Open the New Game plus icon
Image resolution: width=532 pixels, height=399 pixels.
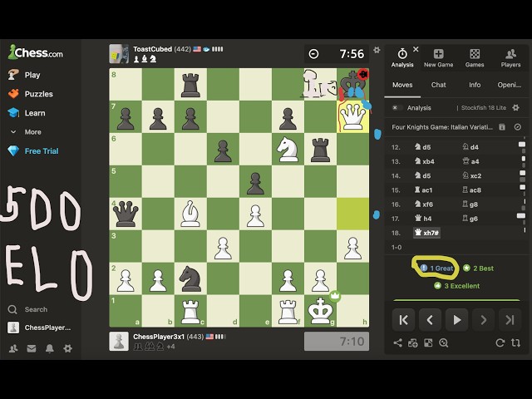point(438,53)
